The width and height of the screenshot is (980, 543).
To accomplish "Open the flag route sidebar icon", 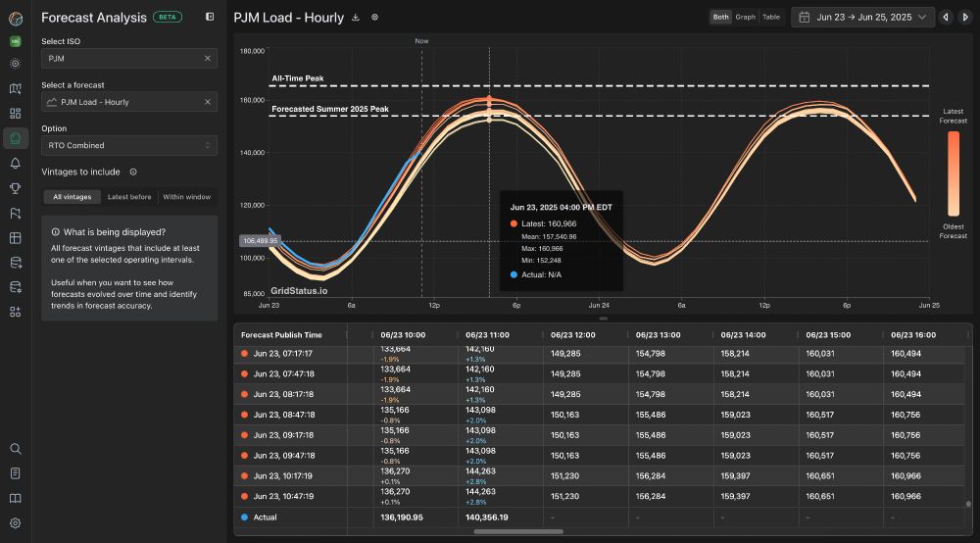I will click(16, 213).
